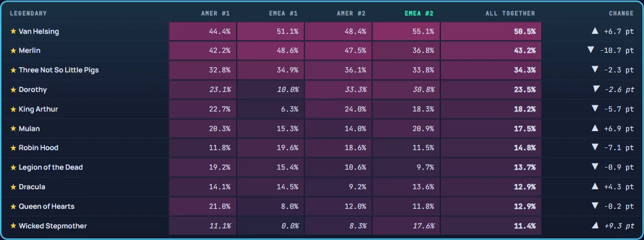Click Wicked Stepmother's 17.6% EMEA #2 cell
The image size is (644, 240).
pos(406,226)
